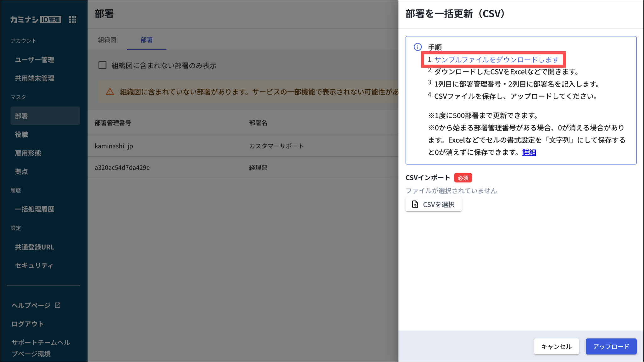Viewport: 644px width, 362px height.
Task: Open the apps grid icon
Action: click(x=73, y=20)
